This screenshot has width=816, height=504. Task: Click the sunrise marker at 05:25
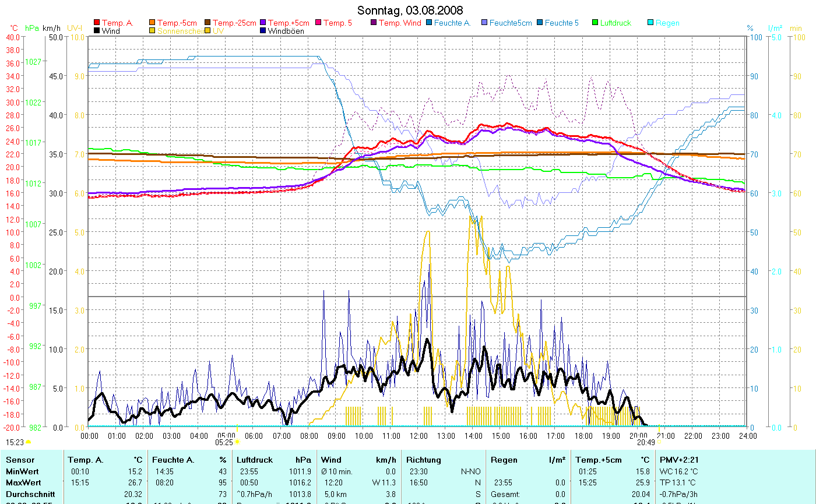(x=237, y=442)
